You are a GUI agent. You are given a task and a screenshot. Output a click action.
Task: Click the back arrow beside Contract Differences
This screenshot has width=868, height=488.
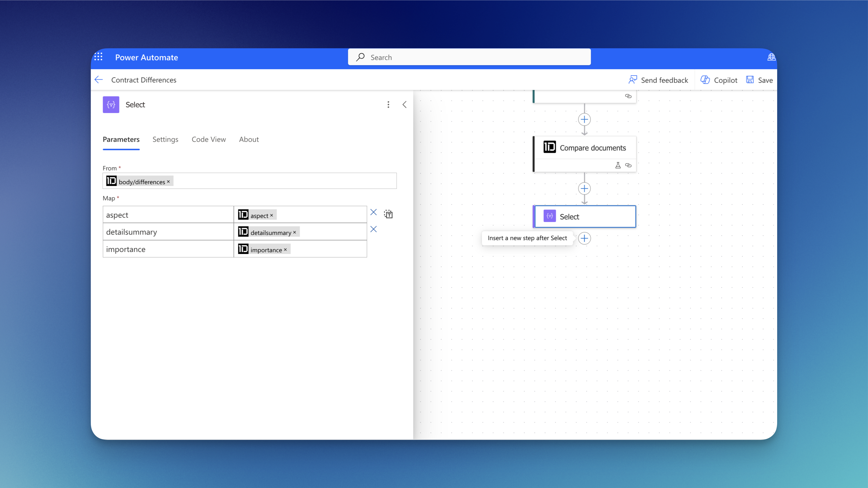tap(99, 80)
